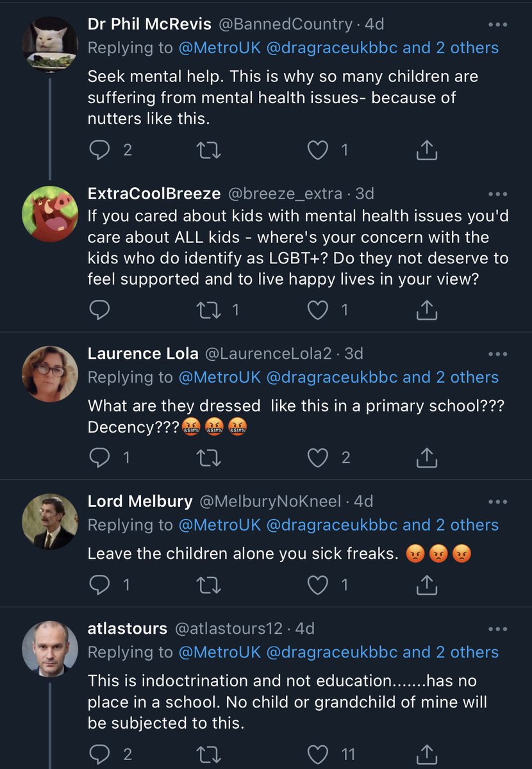This screenshot has height=769, width=532.
Task: Reply to Dr Phil McRevis's tweet
Action: click(100, 150)
